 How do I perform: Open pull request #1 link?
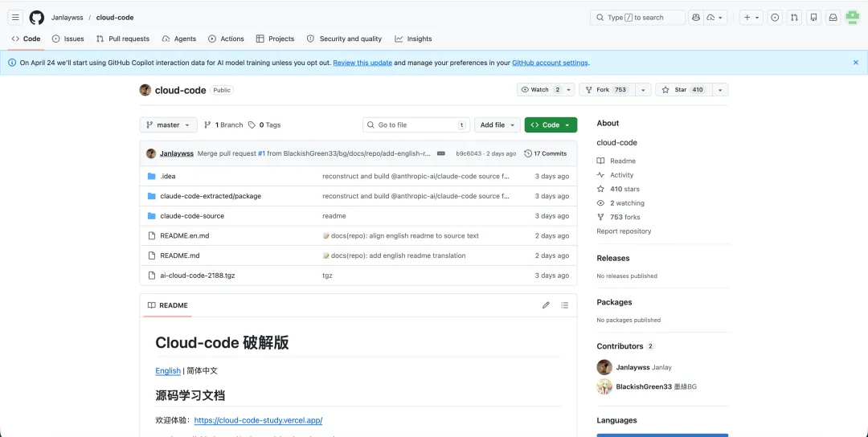click(x=261, y=153)
